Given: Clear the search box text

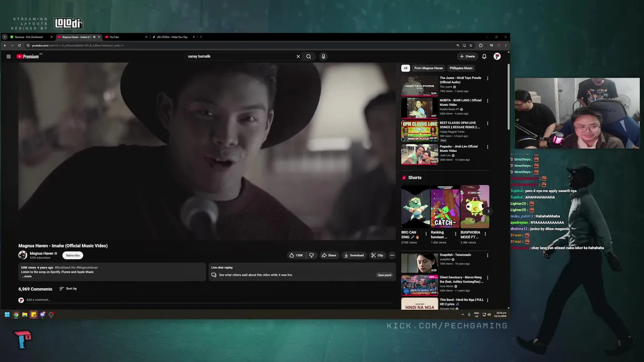Looking at the screenshot, I should point(298,56).
